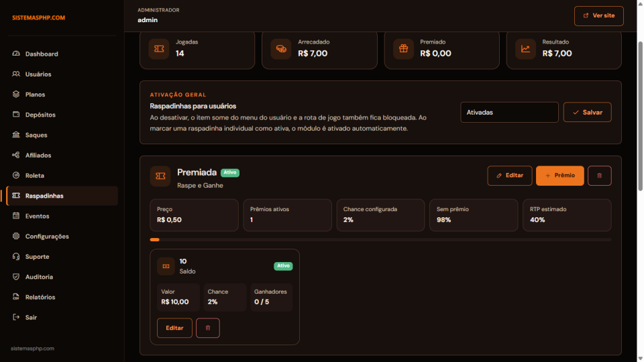This screenshot has height=362, width=644.
Task: Click the Roleta target icon
Action: point(16,175)
